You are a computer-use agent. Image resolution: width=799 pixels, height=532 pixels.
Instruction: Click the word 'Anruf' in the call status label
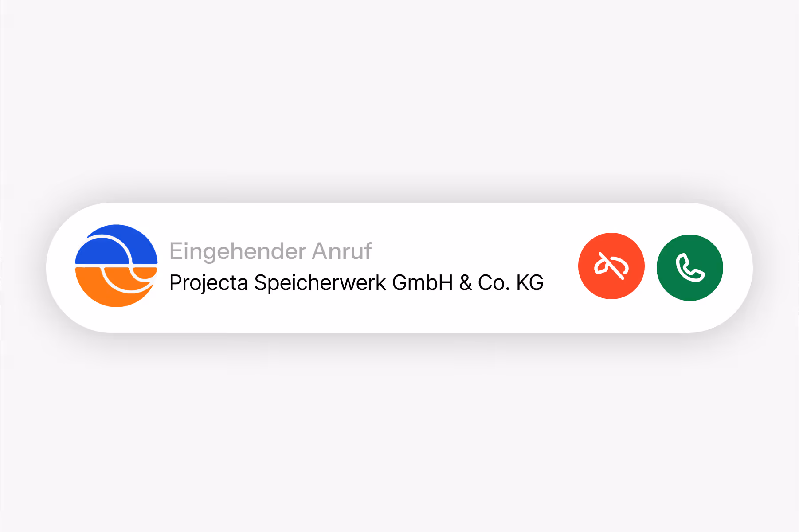click(342, 251)
